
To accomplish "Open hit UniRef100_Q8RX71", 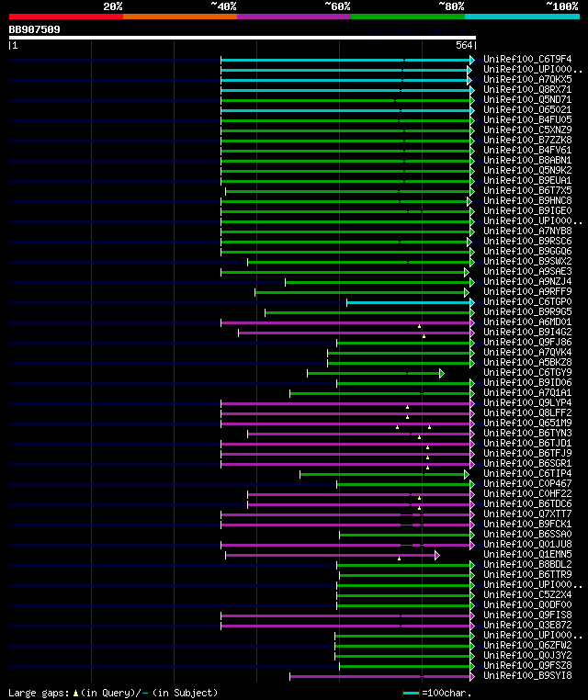I will tap(527, 89).
